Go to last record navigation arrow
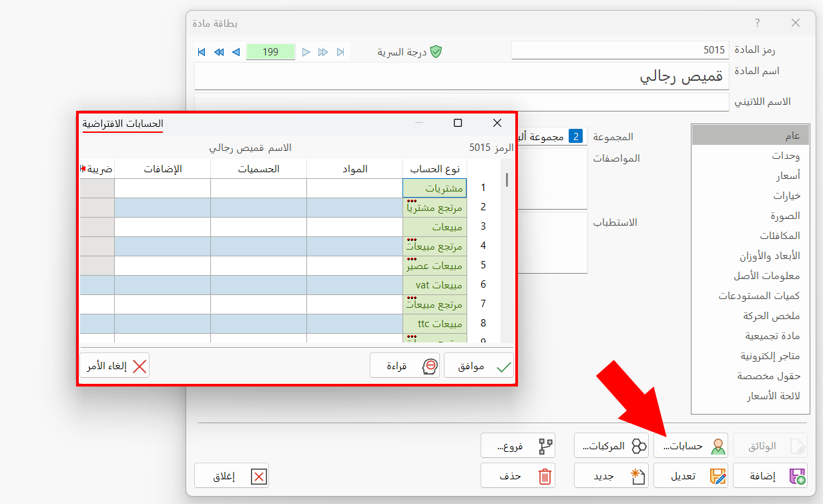823x504 pixels. tap(340, 52)
